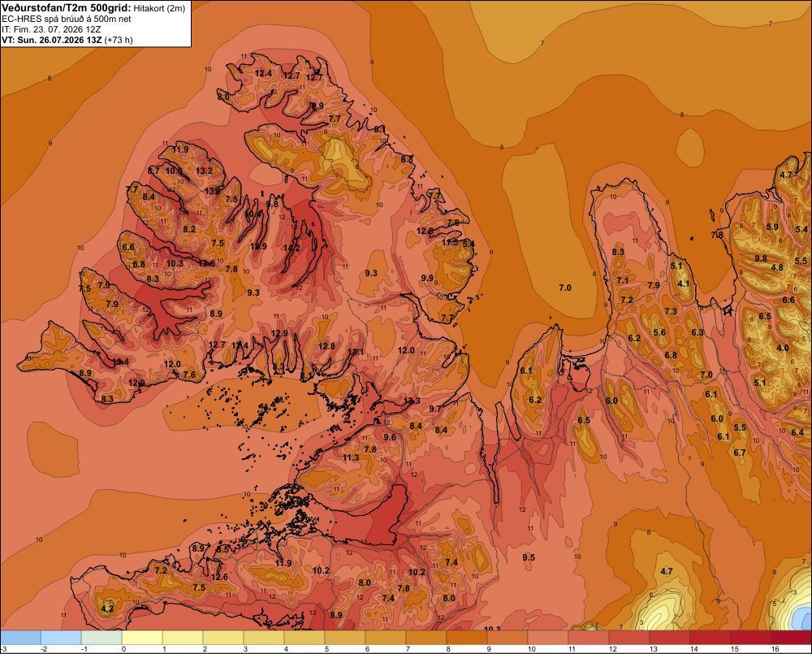The width and height of the screenshot is (812, 654).
Task: Click the 4.1 temperature value
Action: [684, 284]
